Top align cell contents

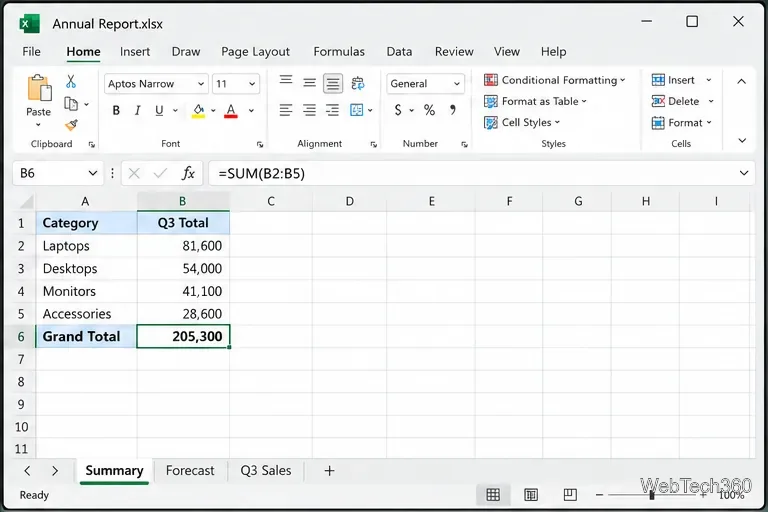[x=286, y=80]
